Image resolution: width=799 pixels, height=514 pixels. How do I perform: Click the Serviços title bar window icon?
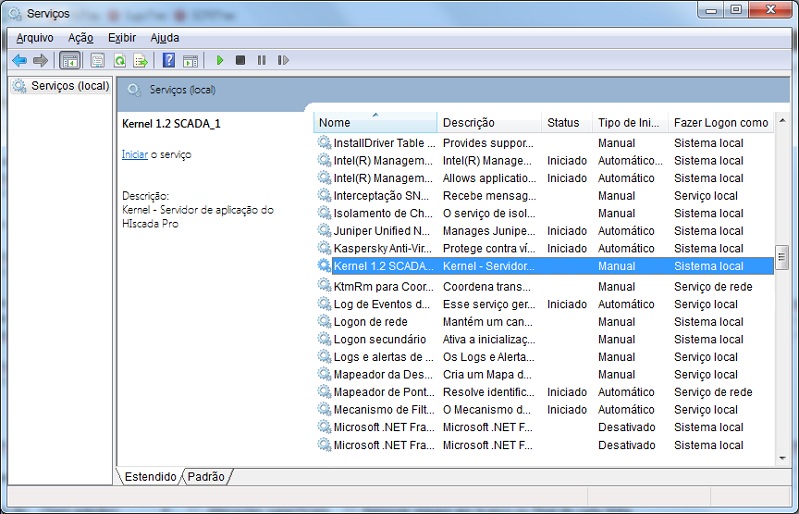pyautogui.click(x=16, y=14)
